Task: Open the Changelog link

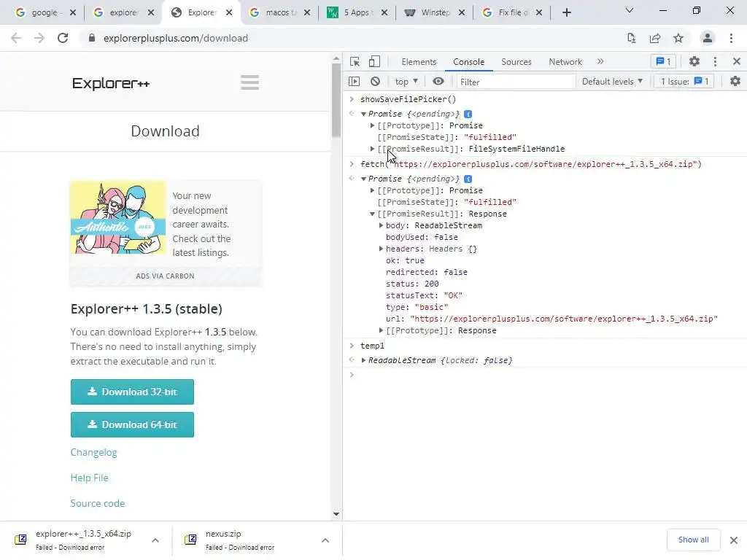Action: (94, 452)
